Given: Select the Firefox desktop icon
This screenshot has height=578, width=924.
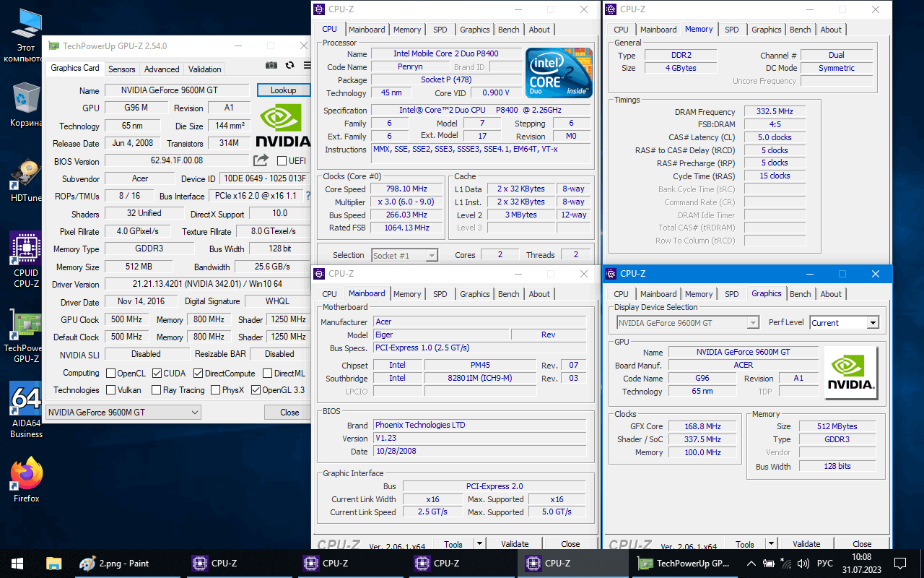Looking at the screenshot, I should tap(26, 480).
